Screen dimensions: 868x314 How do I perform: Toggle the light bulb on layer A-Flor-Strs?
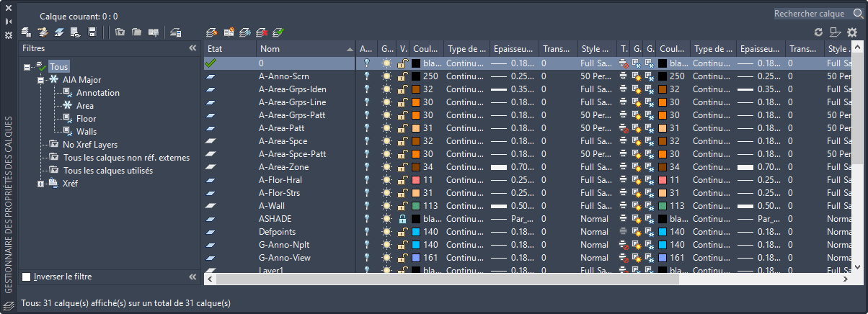tap(367, 193)
